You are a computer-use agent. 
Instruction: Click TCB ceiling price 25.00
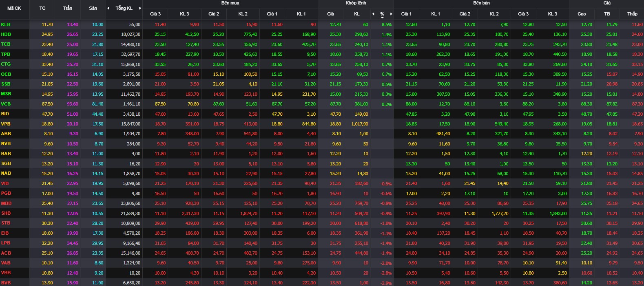(73, 44)
